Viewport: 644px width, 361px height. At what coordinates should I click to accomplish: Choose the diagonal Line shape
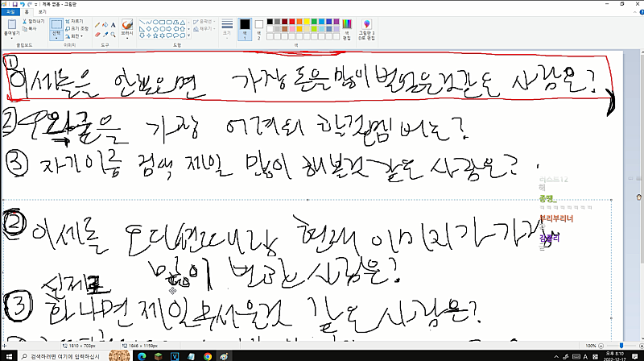pos(142,23)
